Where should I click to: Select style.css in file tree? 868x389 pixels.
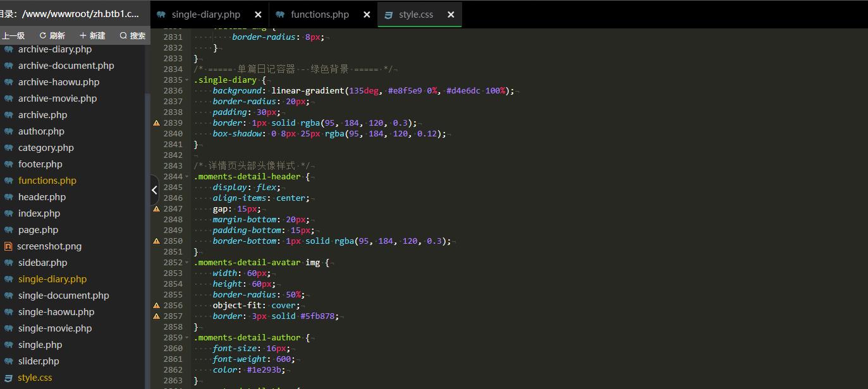(35, 378)
